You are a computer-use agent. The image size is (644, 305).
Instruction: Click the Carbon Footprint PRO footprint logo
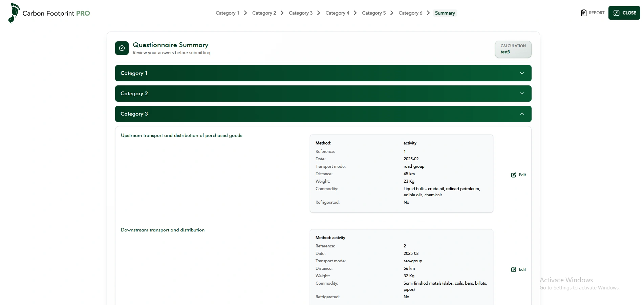14,13
